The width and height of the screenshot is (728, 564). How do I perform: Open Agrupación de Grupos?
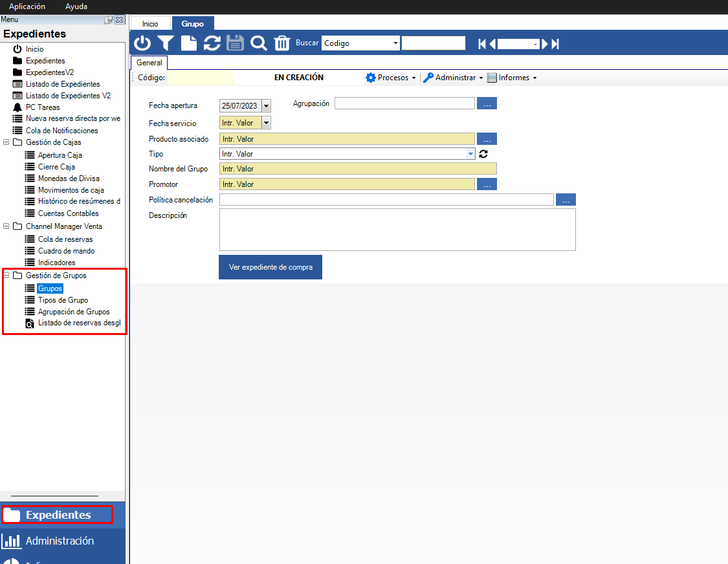click(x=74, y=312)
